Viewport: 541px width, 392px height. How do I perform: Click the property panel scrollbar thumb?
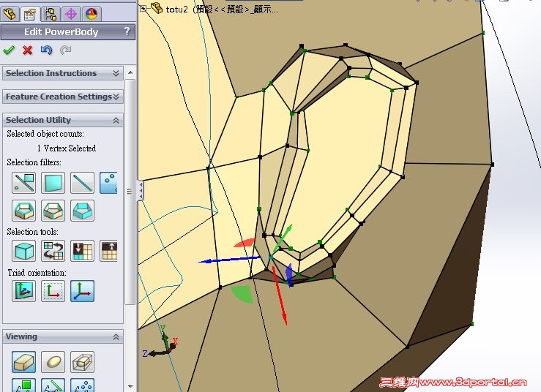130,192
